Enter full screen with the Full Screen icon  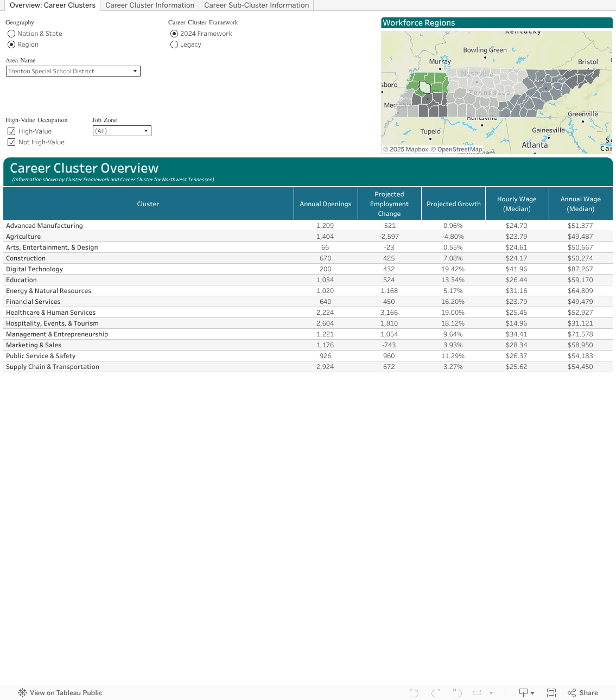pyautogui.click(x=551, y=693)
